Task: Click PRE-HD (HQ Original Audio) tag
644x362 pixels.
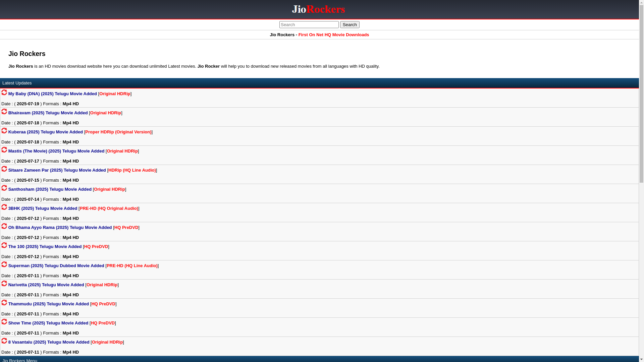Action: pyautogui.click(x=109, y=208)
